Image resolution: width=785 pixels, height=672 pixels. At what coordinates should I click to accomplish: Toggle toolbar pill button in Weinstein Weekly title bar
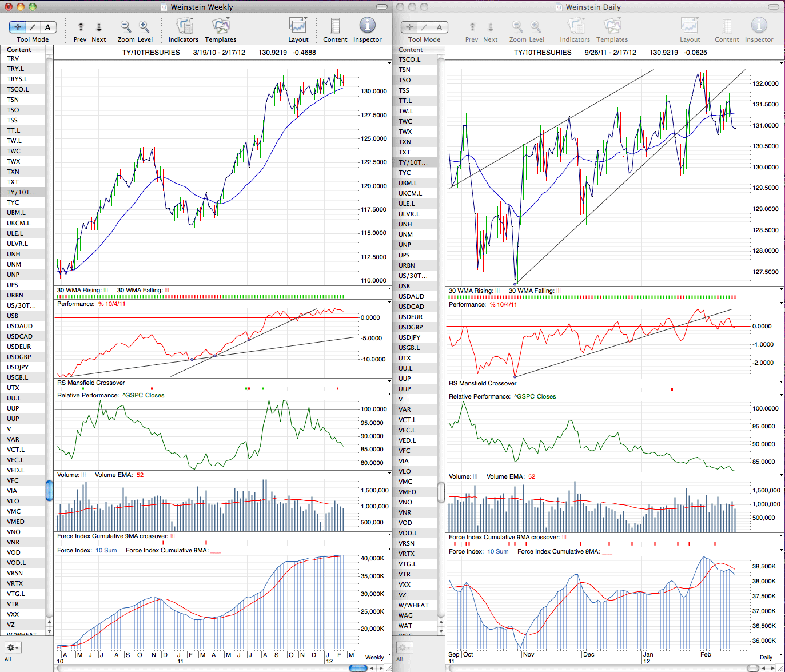[382, 7]
